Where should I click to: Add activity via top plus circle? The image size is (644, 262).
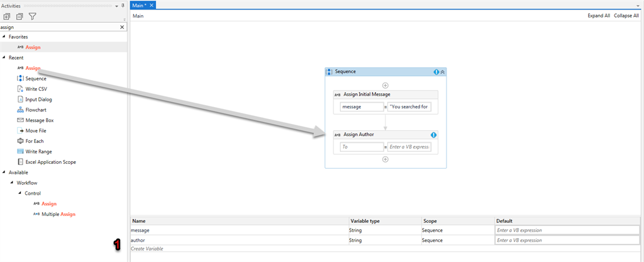pos(386,85)
